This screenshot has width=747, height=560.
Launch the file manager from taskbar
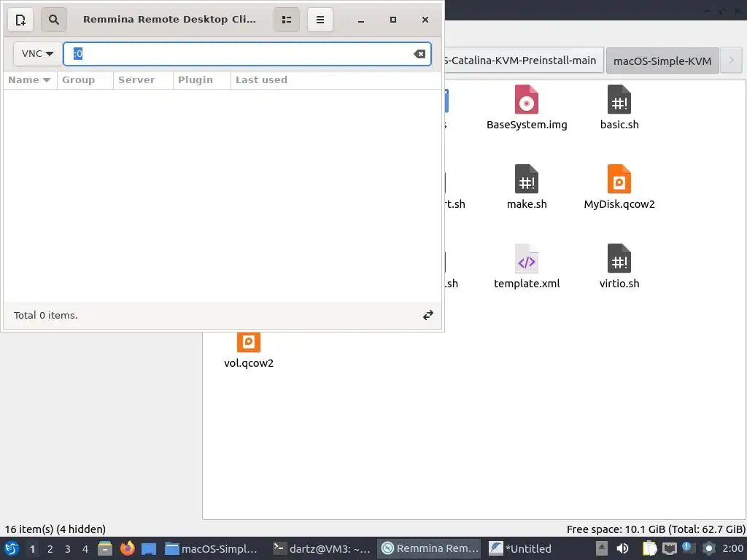coord(105,548)
